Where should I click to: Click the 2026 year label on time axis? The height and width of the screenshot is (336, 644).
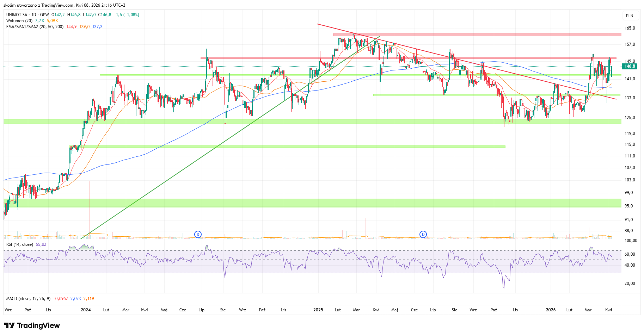[551, 310]
